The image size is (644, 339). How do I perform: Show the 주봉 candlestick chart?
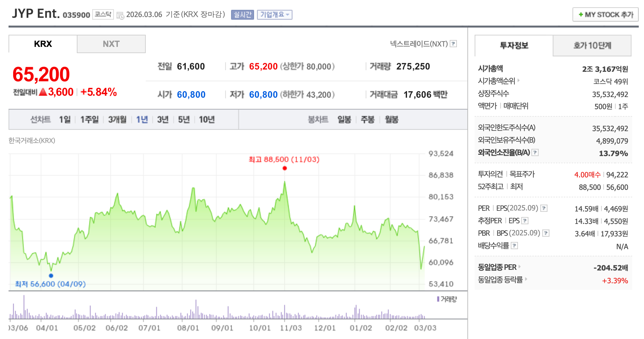tap(368, 120)
